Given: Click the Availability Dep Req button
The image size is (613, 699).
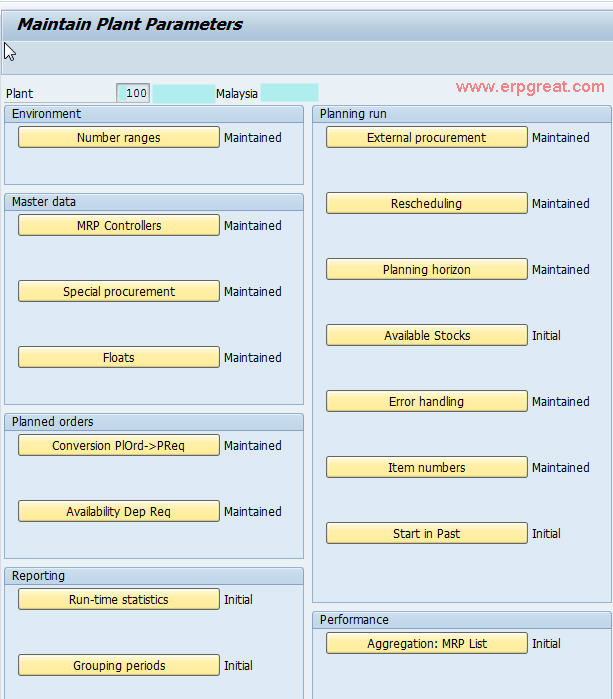Looking at the screenshot, I should (x=119, y=511).
